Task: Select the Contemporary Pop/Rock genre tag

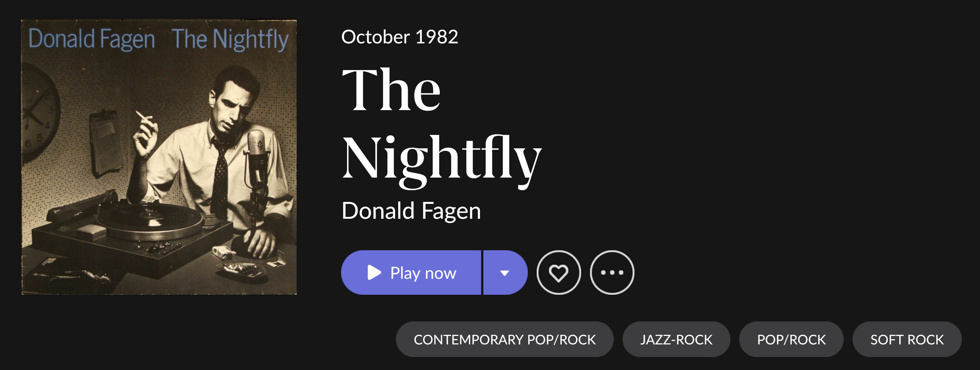Action: click(x=504, y=339)
